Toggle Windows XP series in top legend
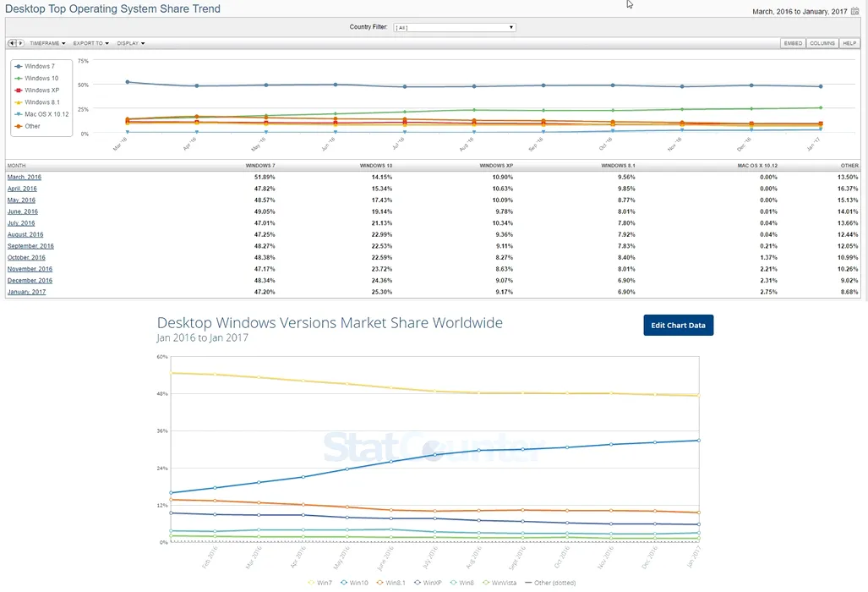 [37, 90]
